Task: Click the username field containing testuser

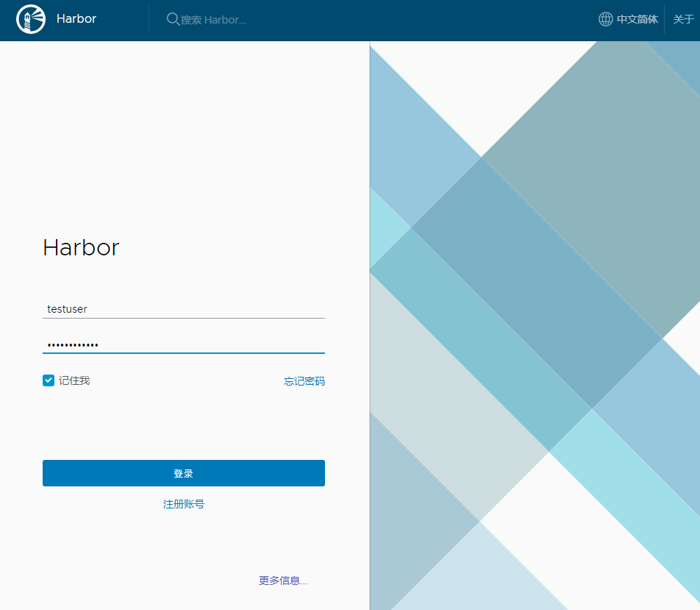Action: point(184,309)
